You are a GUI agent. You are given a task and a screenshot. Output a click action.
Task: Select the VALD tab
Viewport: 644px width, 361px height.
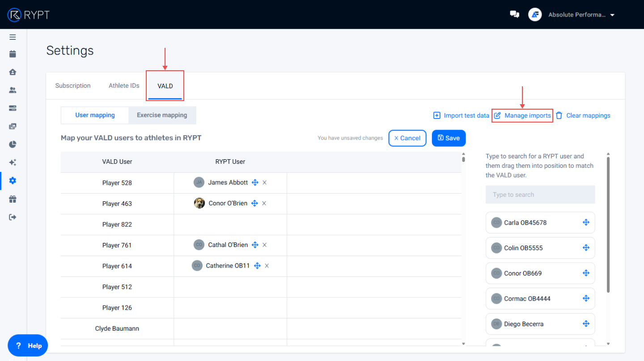point(165,86)
